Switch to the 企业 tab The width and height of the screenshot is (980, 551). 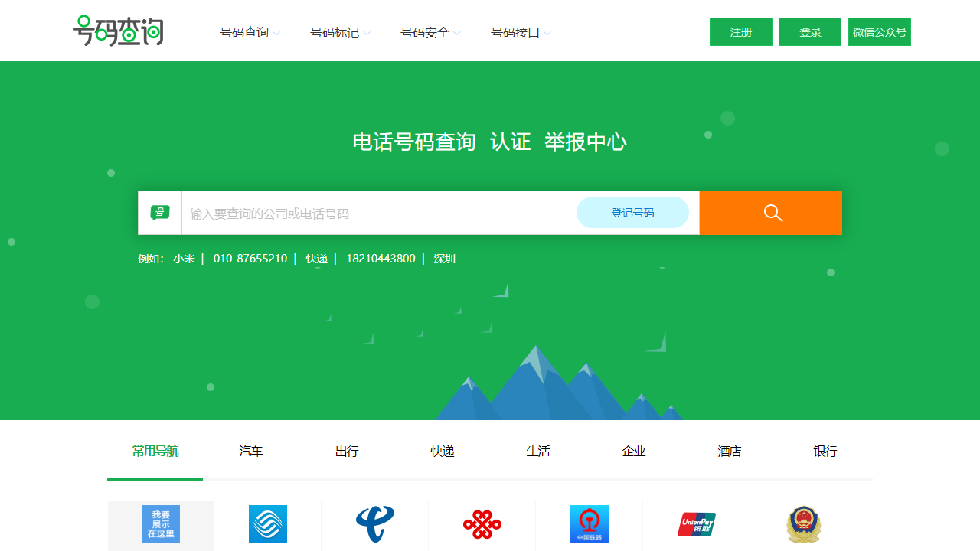click(634, 451)
